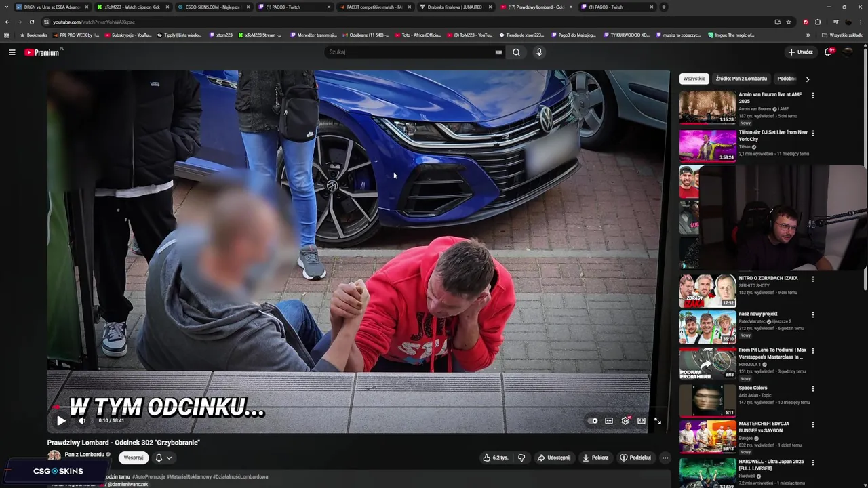Go to YouTube Premium home logo

click(x=43, y=52)
